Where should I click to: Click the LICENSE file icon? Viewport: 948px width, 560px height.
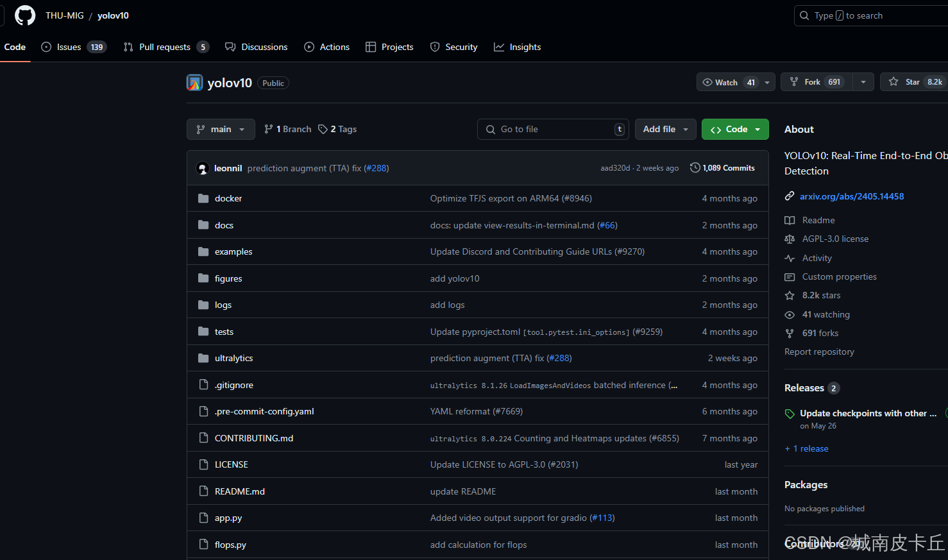point(203,464)
